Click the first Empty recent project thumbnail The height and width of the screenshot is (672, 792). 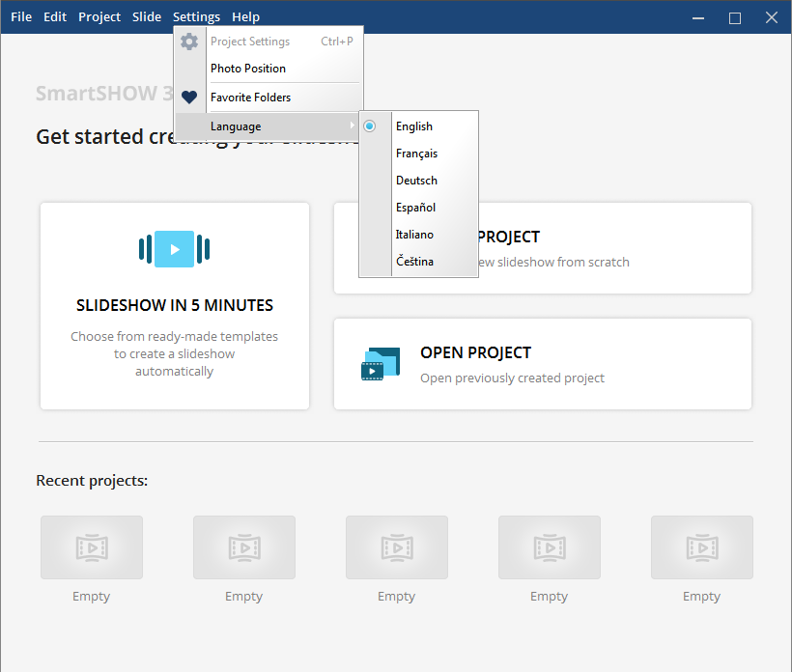tap(92, 547)
